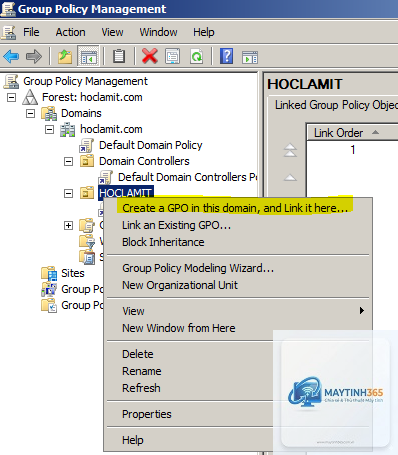Collapse the HOCLAMIT OU node

click(68, 193)
